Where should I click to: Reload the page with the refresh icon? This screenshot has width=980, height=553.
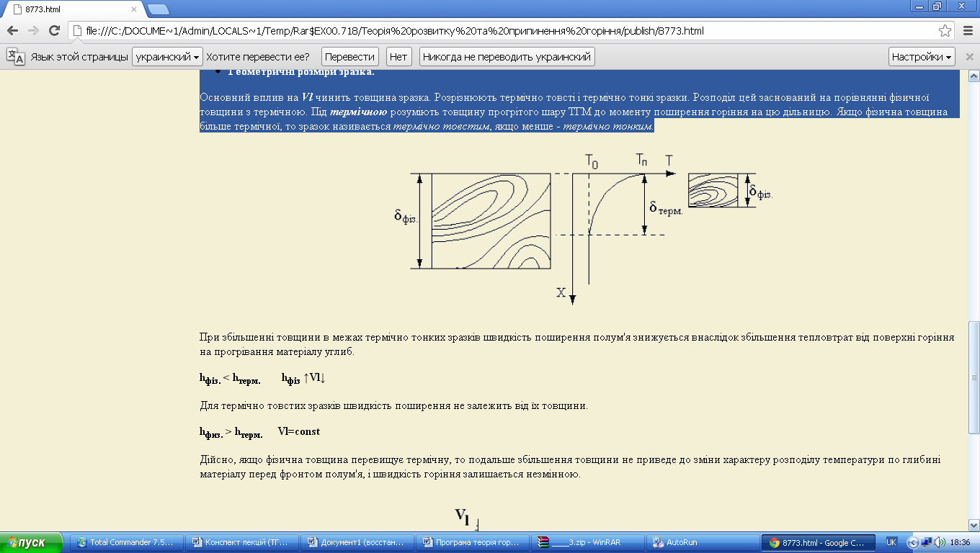tap(54, 31)
